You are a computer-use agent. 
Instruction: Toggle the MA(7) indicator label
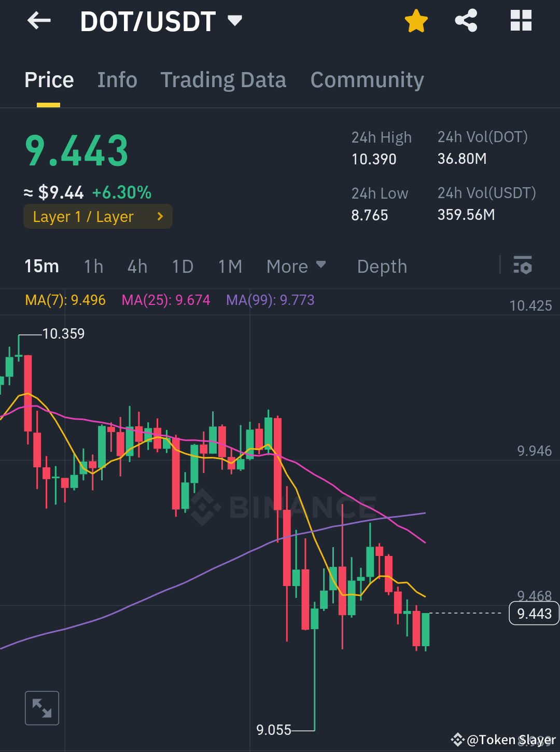(x=64, y=300)
